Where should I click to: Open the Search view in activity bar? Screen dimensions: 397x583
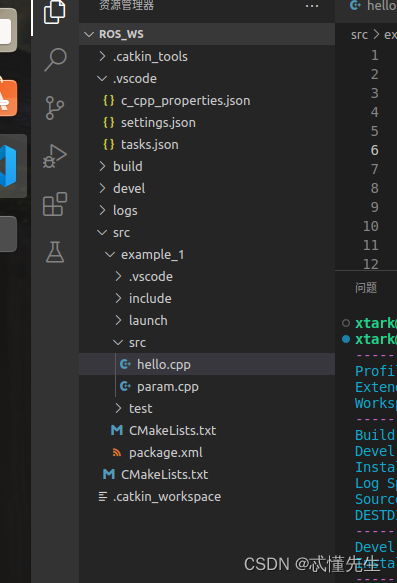[x=55, y=59]
